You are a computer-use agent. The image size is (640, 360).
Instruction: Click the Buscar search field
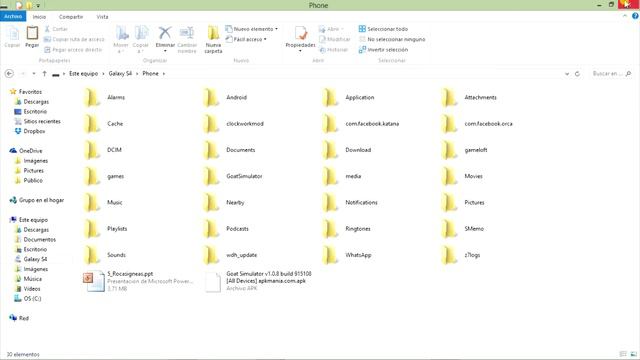[611, 73]
